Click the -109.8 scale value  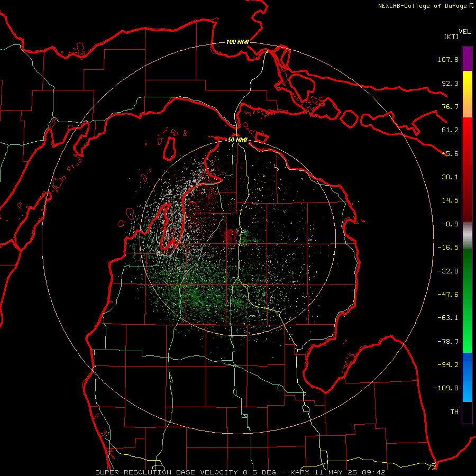446,388
